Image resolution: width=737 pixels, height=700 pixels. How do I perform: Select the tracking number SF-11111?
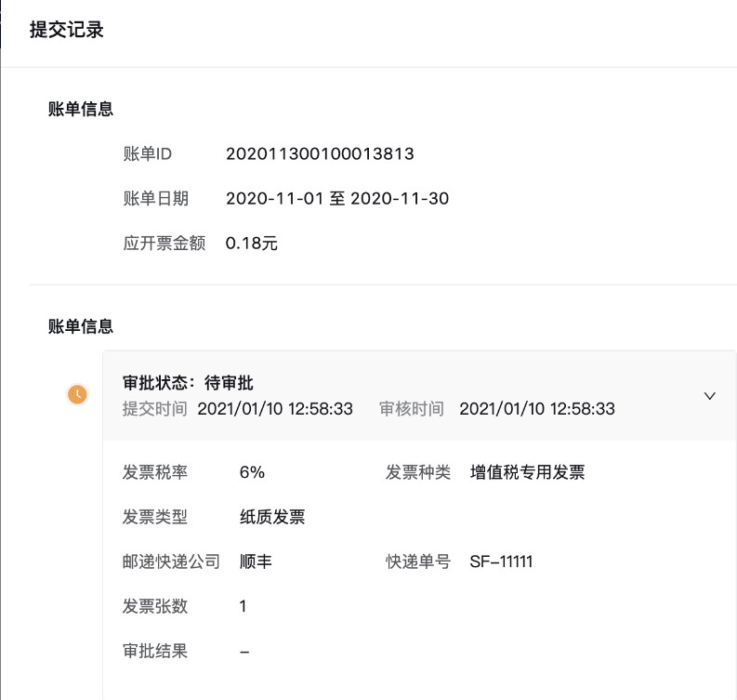click(x=501, y=561)
